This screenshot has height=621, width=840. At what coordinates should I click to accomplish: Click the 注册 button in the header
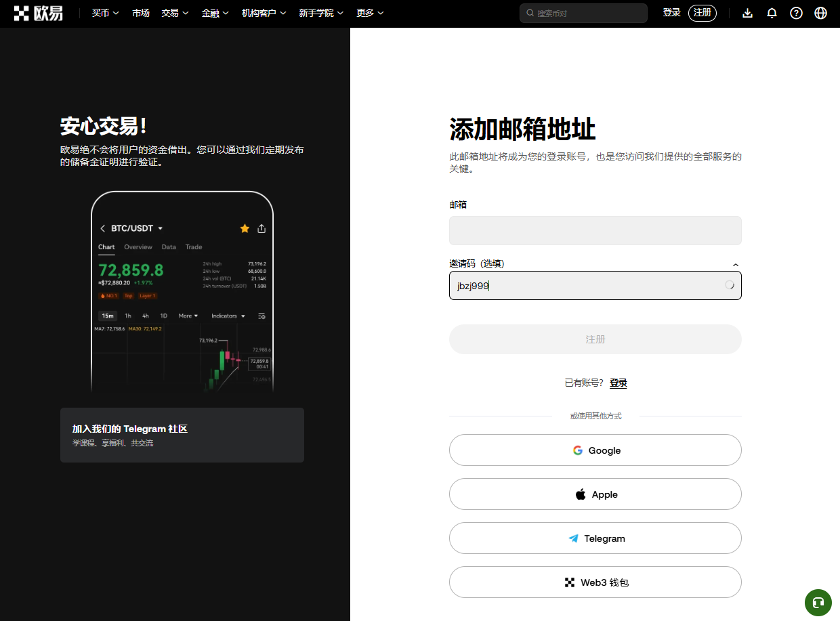click(702, 13)
